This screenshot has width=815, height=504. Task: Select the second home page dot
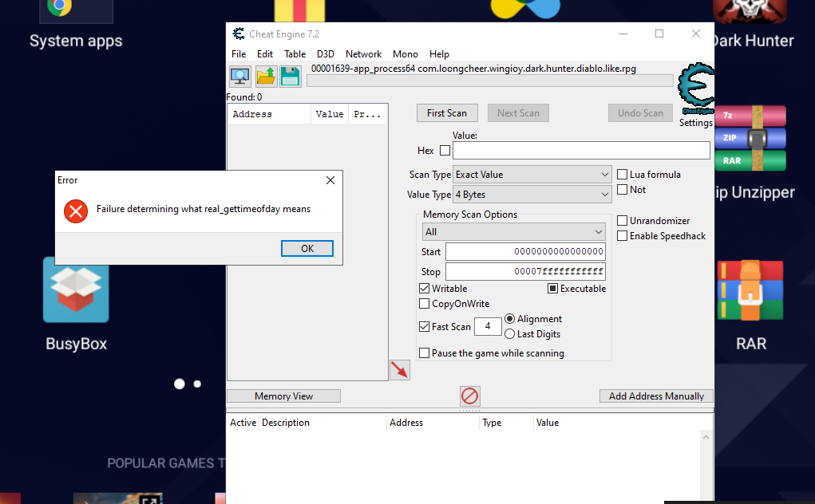pyautogui.click(x=197, y=384)
